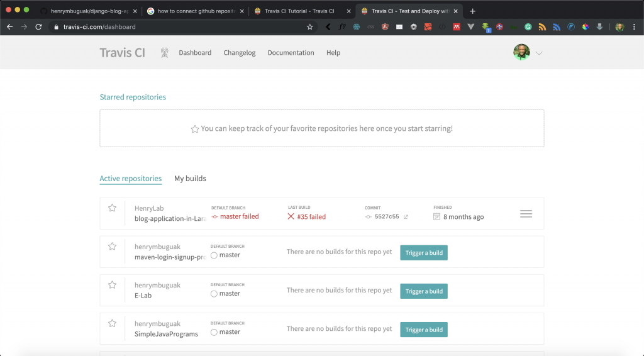Click the orange RSS feed extension icon
The width and height of the screenshot is (644, 356).
542,26
